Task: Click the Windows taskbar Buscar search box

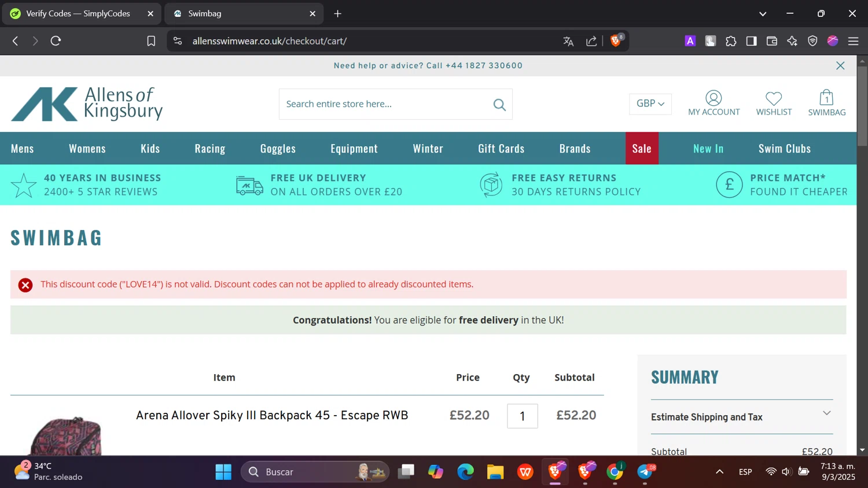Action: [315, 472]
